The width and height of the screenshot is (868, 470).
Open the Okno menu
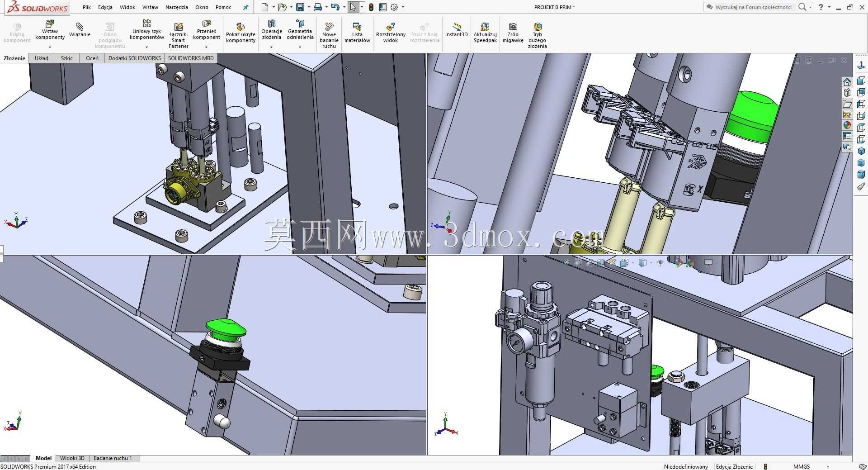[x=202, y=7]
